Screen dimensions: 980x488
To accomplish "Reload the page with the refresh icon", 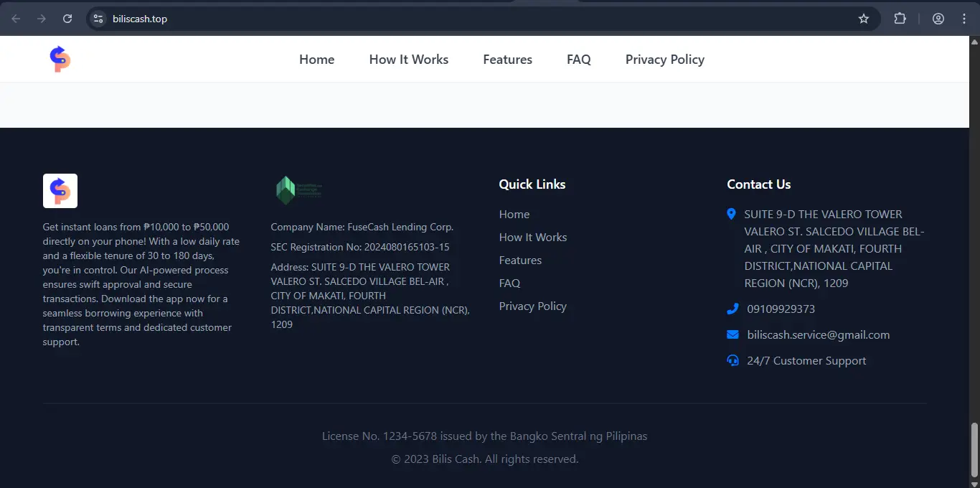I will click(67, 19).
